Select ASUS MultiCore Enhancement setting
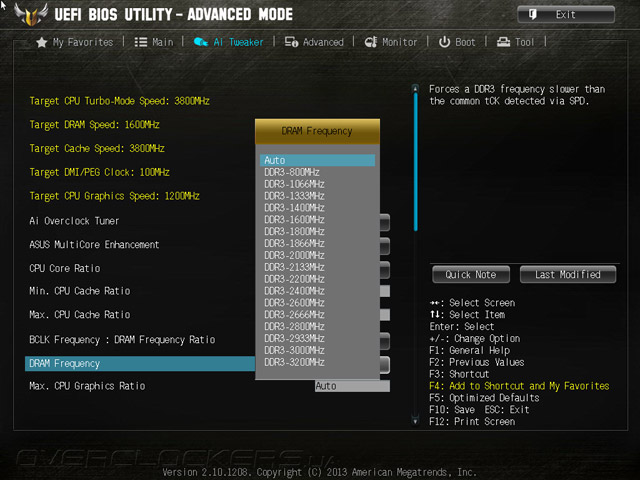The image size is (640, 480). 94,244
